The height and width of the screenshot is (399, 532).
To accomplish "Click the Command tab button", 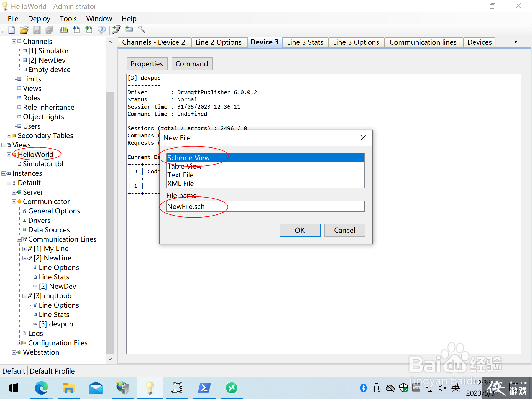I will click(191, 63).
